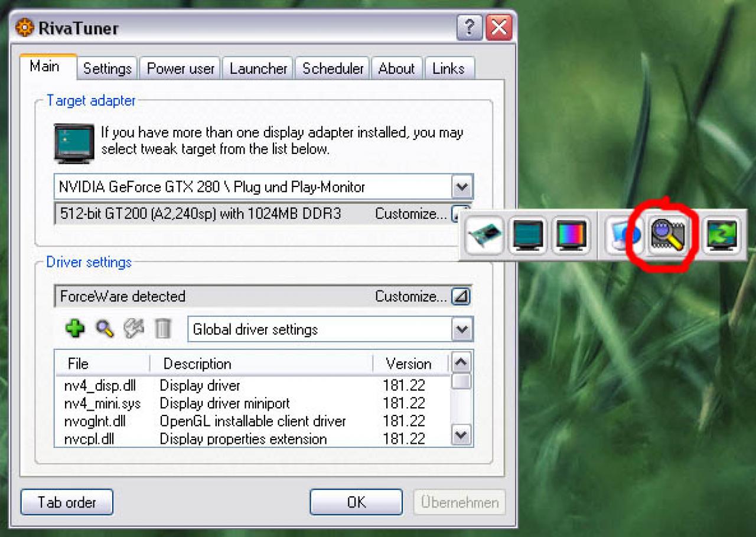Click the monitor with blue globe icon
This screenshot has height=537, width=756.
pos(624,235)
